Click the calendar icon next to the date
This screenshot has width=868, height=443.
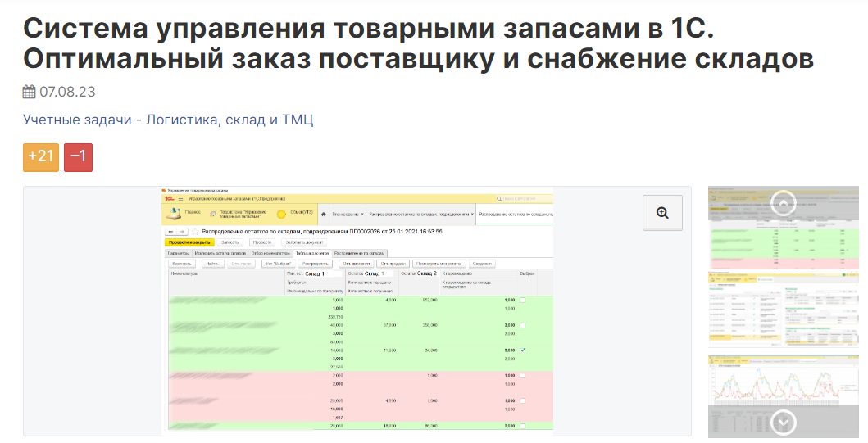(x=30, y=92)
